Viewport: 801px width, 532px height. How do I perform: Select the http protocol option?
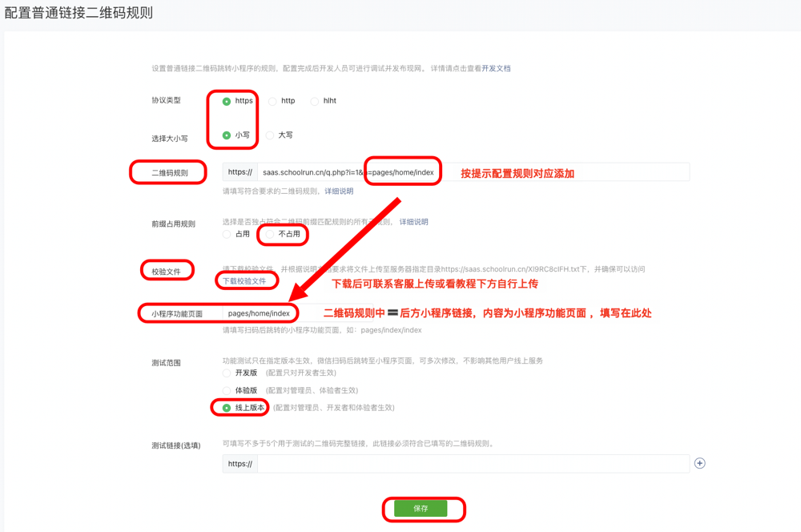click(271, 101)
